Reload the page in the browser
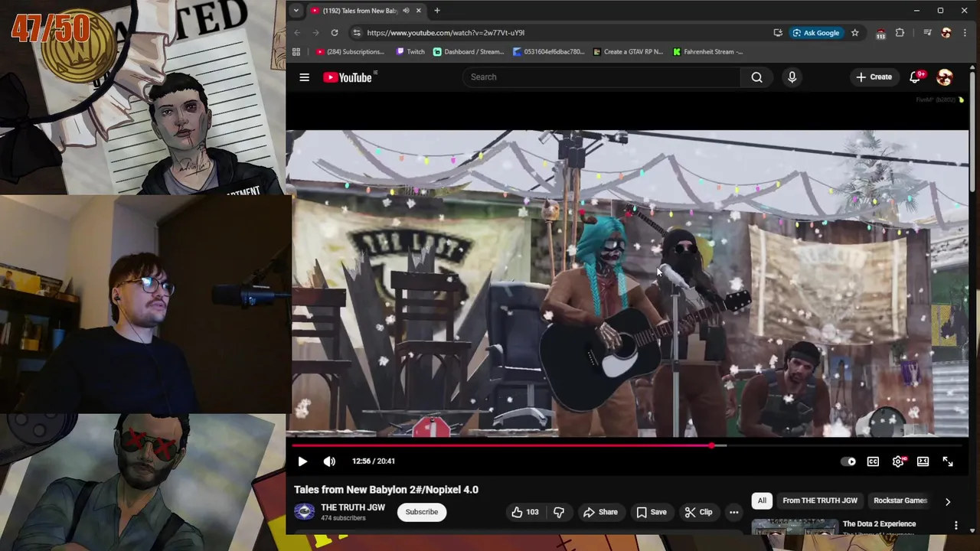Image resolution: width=980 pixels, height=551 pixels. click(x=335, y=33)
